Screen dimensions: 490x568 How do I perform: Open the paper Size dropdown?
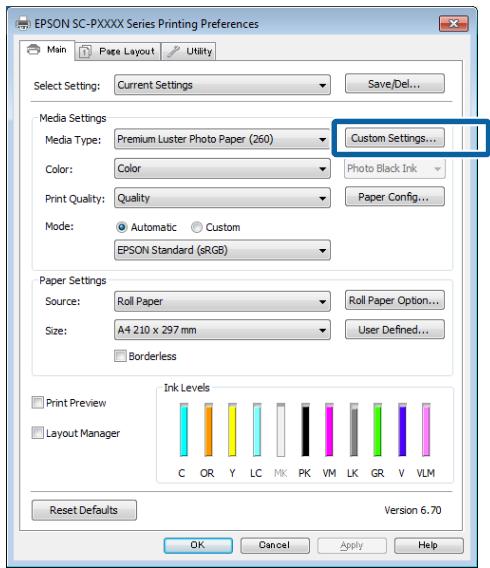[222, 330]
